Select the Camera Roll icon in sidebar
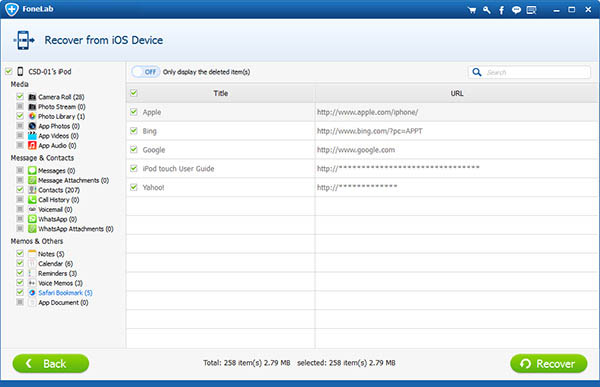 [x=32, y=97]
